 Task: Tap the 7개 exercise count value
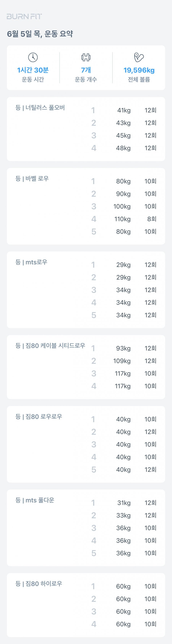pos(86,70)
